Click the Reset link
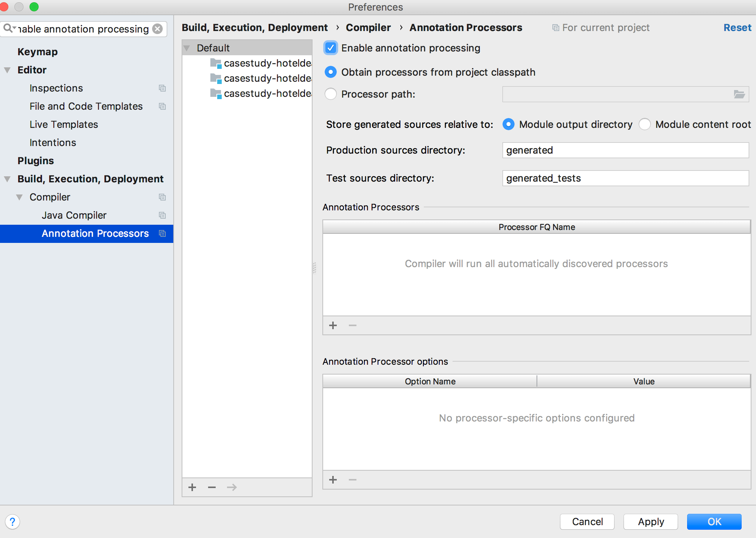 737,28
